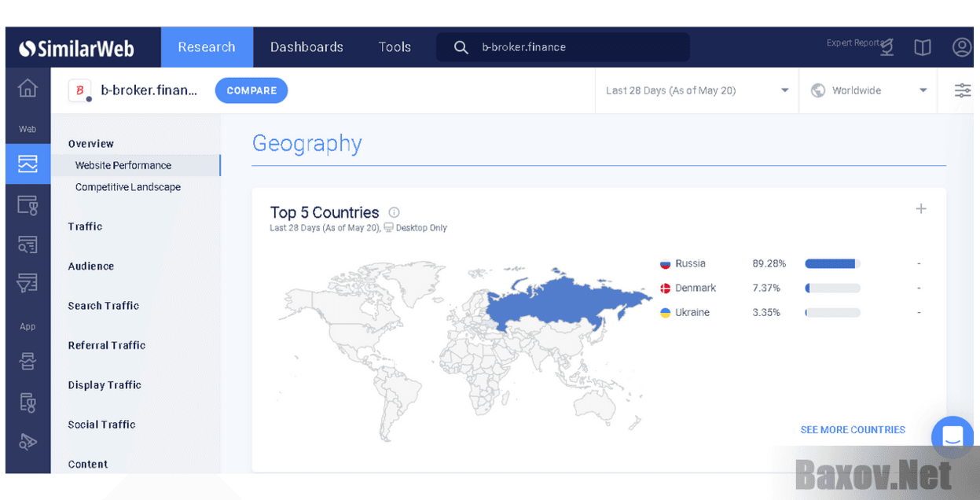Open the Tools tab

(395, 47)
